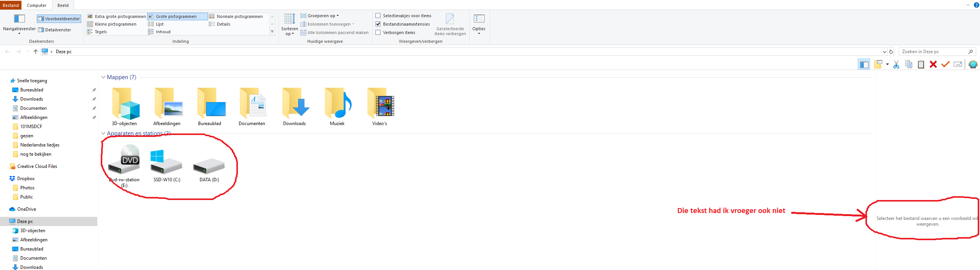Toggle the Detailvenster pane
This screenshot has width=980, height=270.
(55, 30)
